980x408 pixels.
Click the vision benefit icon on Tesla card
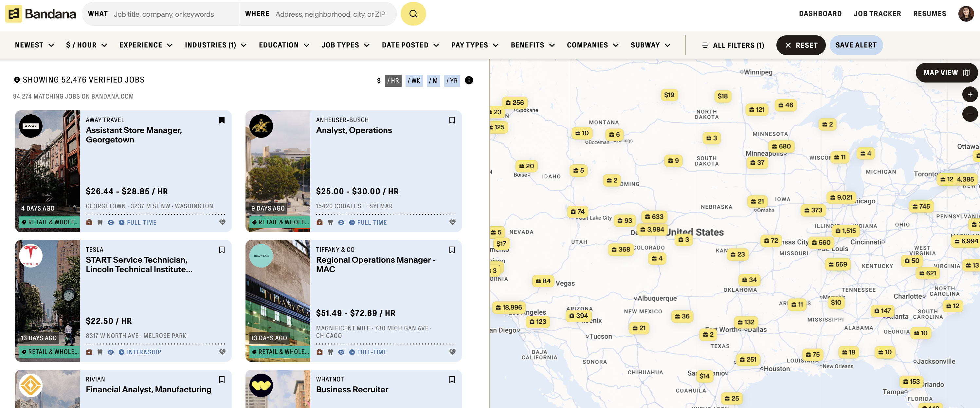pos(111,352)
